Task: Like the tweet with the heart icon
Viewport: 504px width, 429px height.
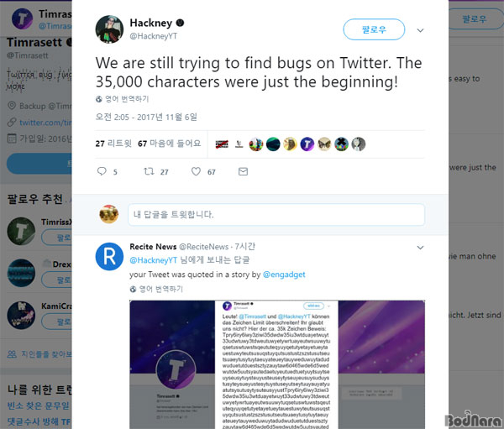Action: coord(196,171)
